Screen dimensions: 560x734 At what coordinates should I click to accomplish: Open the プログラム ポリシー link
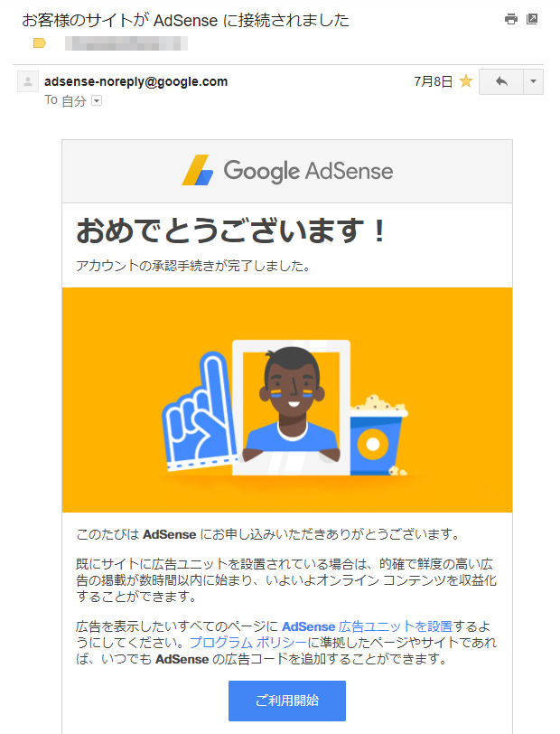(x=248, y=642)
